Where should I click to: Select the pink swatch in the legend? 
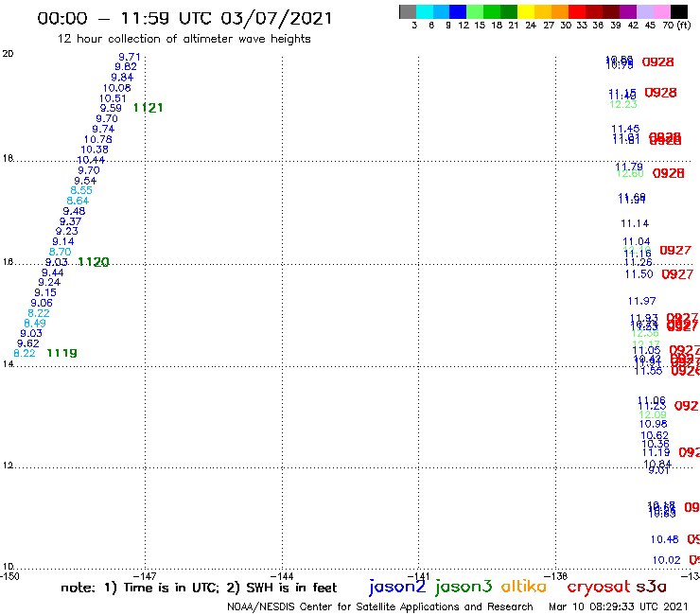click(662, 11)
